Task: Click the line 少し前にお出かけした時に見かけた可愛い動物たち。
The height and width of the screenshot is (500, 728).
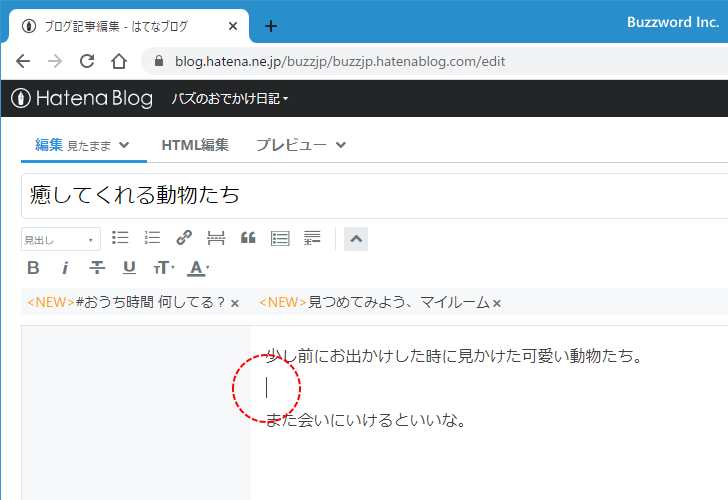Action: [455, 356]
